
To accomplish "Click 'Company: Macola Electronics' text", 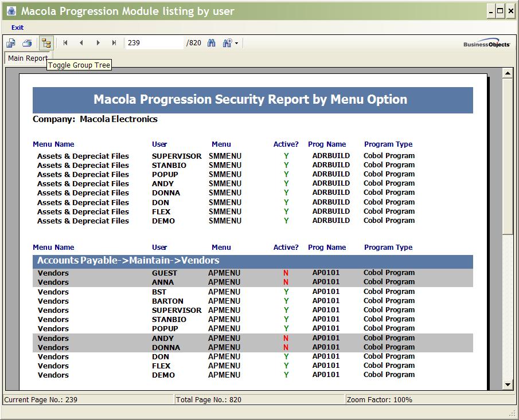I will [95, 119].
